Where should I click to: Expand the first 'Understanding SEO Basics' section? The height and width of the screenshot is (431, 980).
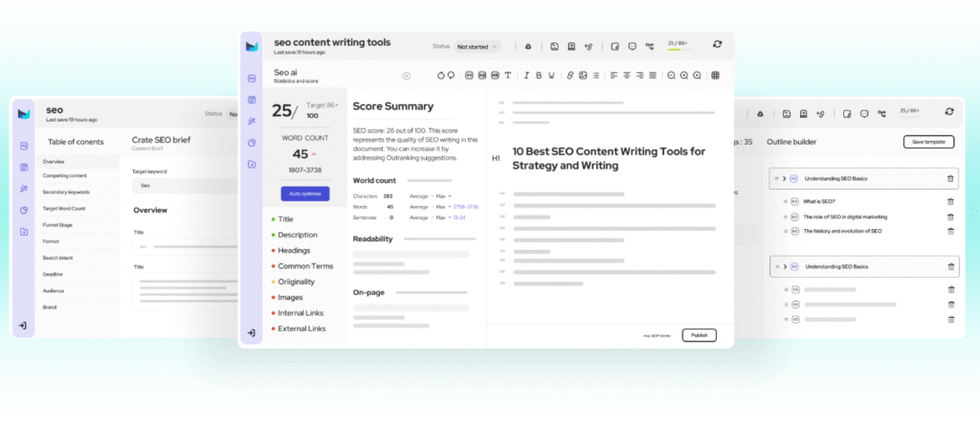click(784, 178)
